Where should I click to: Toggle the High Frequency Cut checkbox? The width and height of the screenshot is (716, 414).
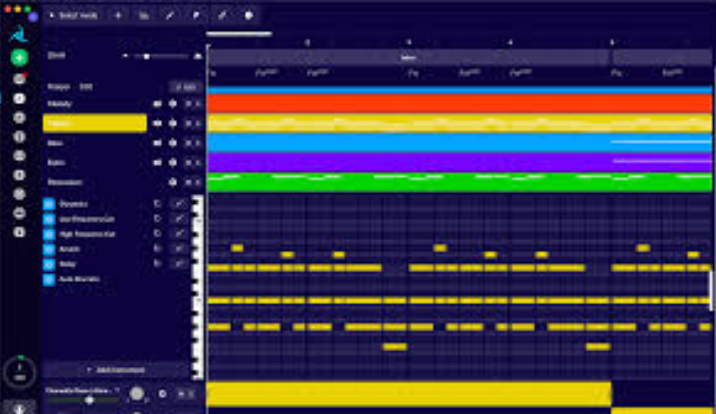tap(49, 234)
